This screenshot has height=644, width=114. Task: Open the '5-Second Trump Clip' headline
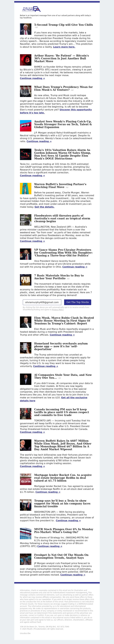(x=64, y=25)
